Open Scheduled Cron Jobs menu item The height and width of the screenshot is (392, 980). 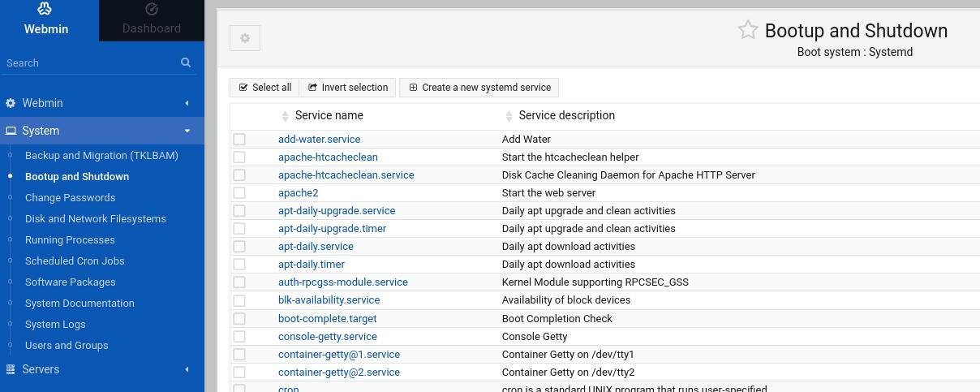75,261
